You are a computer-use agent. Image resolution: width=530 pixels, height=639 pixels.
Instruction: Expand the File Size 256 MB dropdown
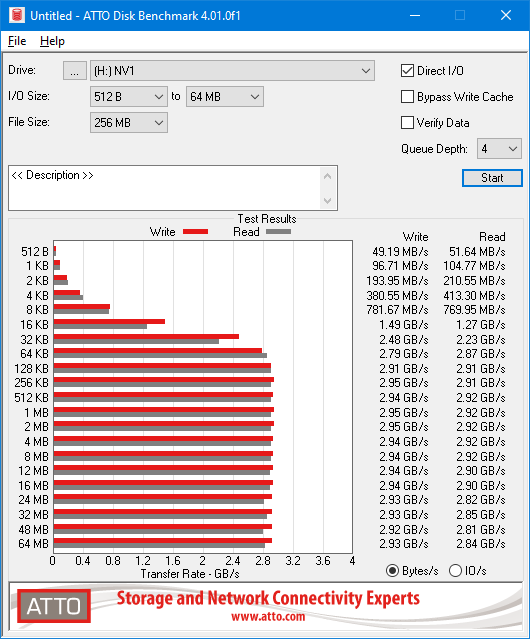point(129,123)
